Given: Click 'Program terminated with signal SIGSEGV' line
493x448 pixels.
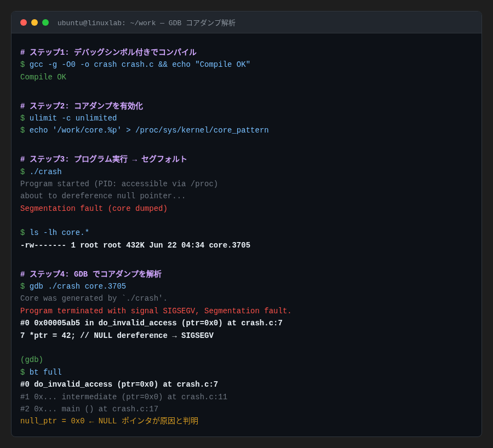Looking at the screenshot, I should (156, 311).
